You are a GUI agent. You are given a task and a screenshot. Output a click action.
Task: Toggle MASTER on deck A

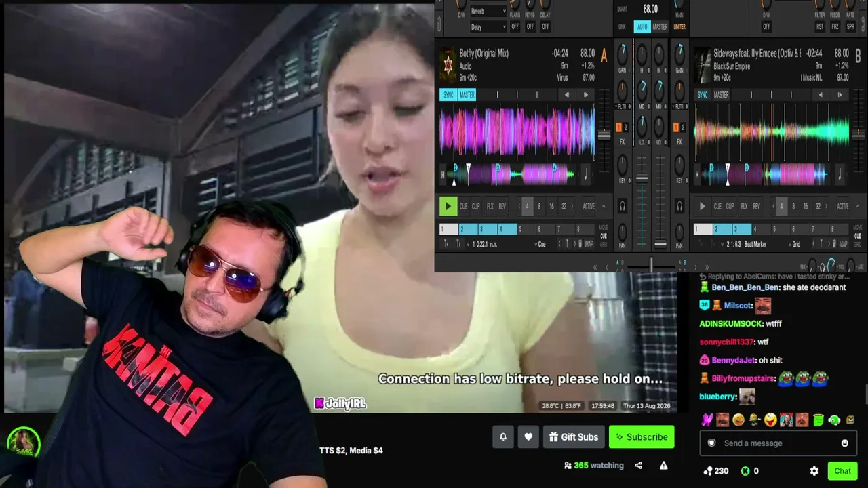[x=467, y=95]
